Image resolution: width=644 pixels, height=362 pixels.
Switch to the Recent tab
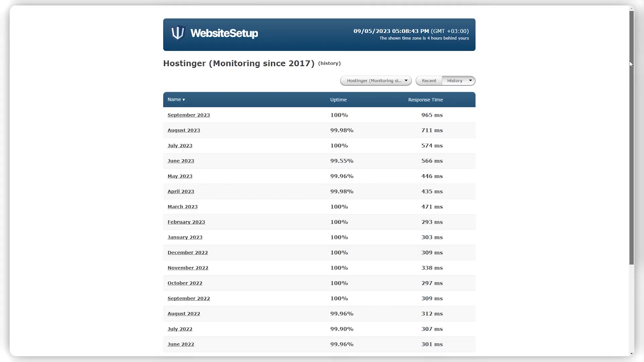(x=429, y=80)
